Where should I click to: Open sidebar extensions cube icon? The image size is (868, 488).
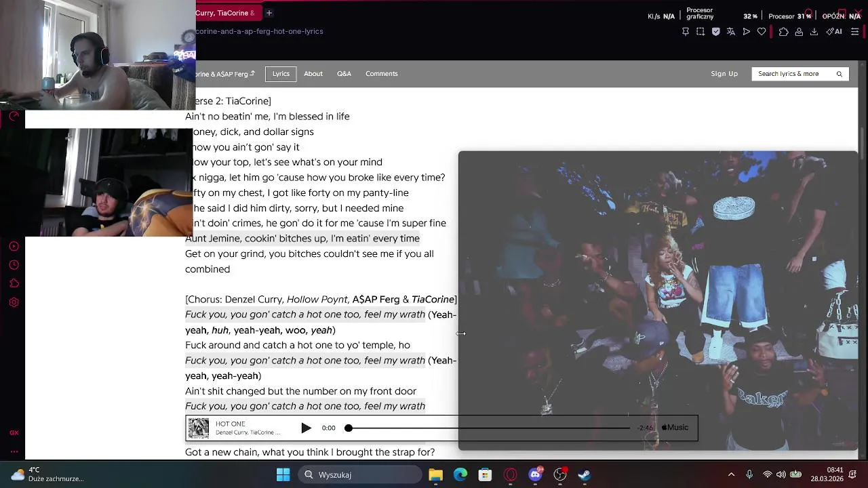coord(14,283)
